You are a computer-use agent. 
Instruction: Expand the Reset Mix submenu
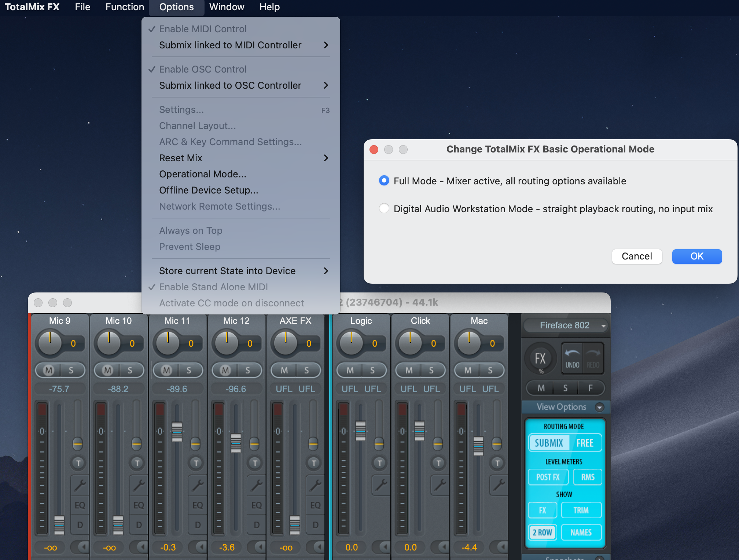(241, 158)
